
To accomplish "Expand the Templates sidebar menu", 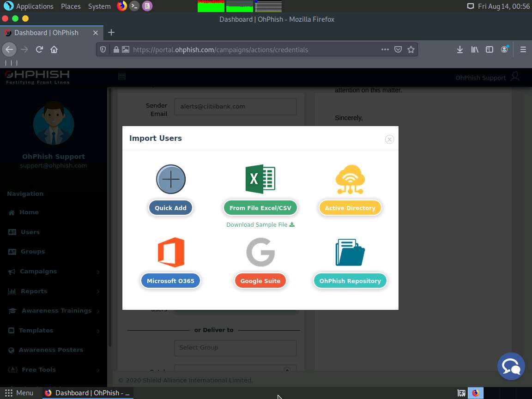I will coord(54,330).
